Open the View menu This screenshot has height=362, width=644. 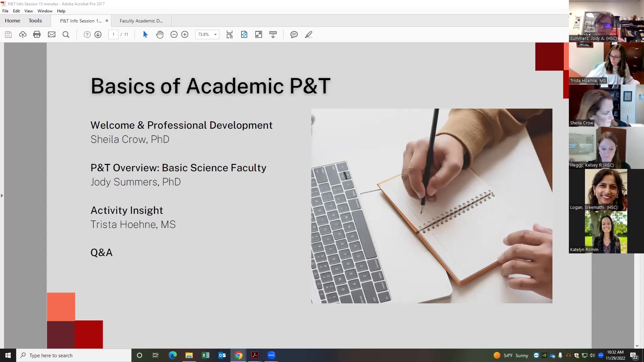pyautogui.click(x=29, y=11)
